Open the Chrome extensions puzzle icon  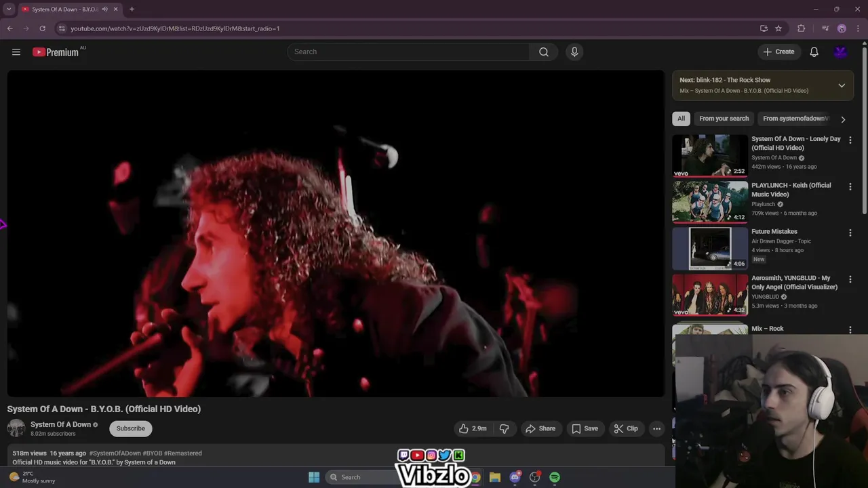pyautogui.click(x=802, y=28)
